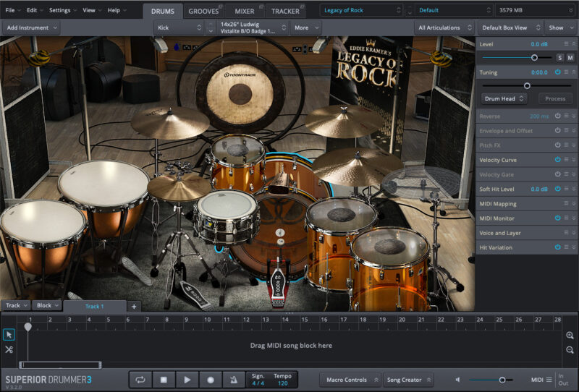Add a new track with plus button
The height and width of the screenshot is (392, 579).
click(134, 306)
